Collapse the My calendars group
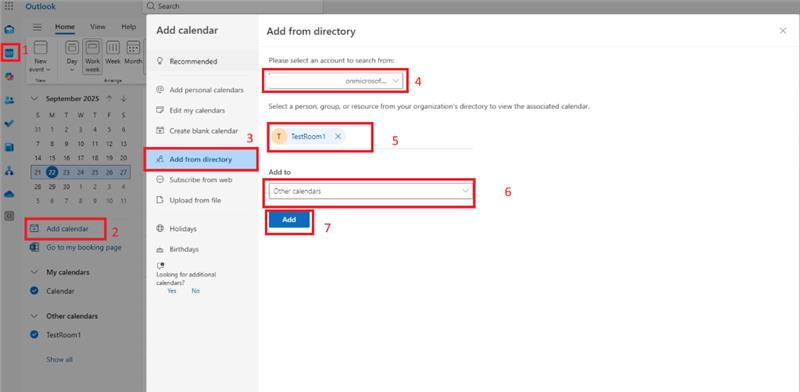Viewport: 800px width, 392px height. point(35,272)
